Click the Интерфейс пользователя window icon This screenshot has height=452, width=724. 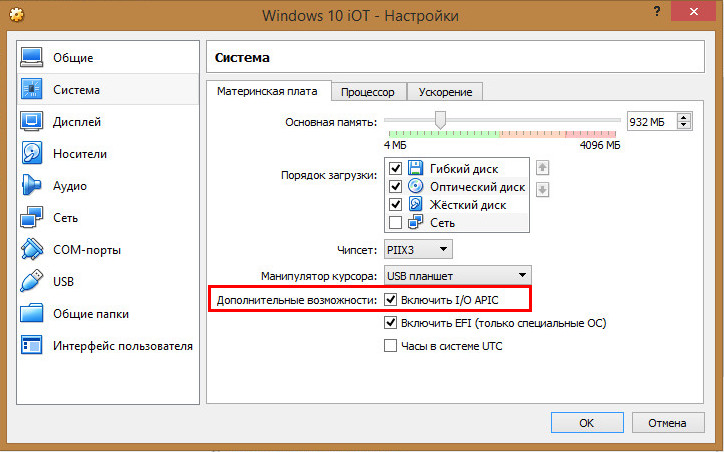31,345
